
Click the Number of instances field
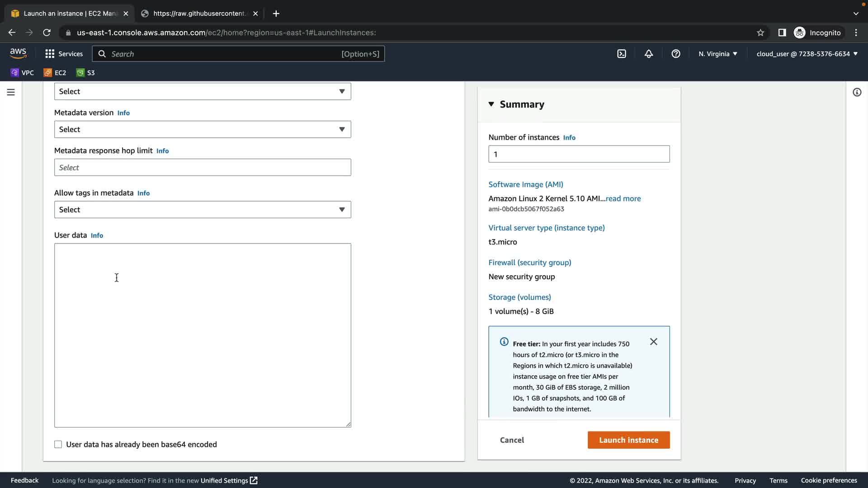(579, 154)
